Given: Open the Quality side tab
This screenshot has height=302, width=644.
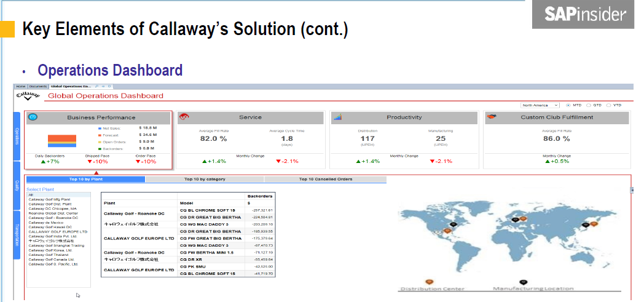Looking at the screenshot, I should pyautogui.click(x=17, y=186).
